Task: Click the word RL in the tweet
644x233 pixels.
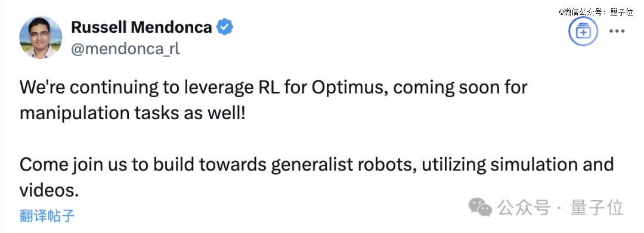Action: tap(269, 88)
